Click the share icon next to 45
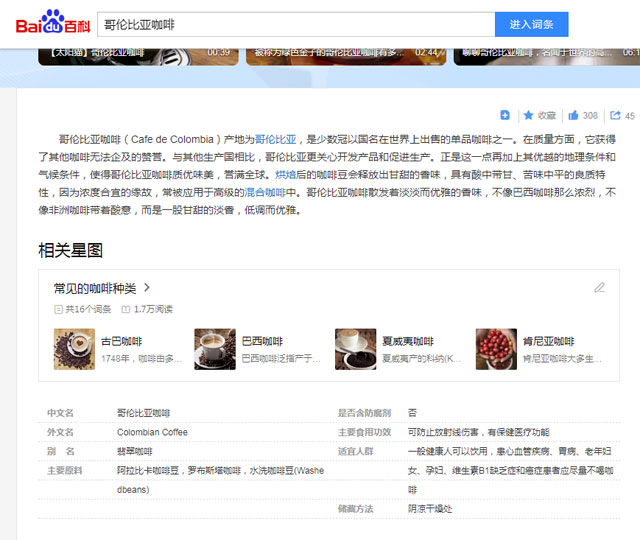This screenshot has width=640, height=540. coord(615,116)
